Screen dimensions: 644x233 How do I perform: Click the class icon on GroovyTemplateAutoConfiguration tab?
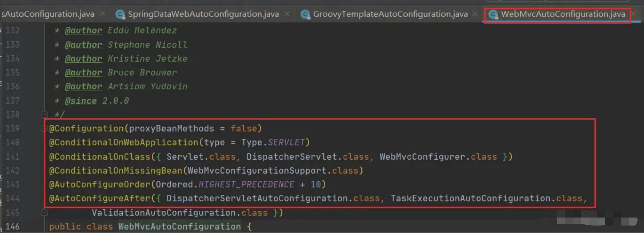tap(305, 14)
